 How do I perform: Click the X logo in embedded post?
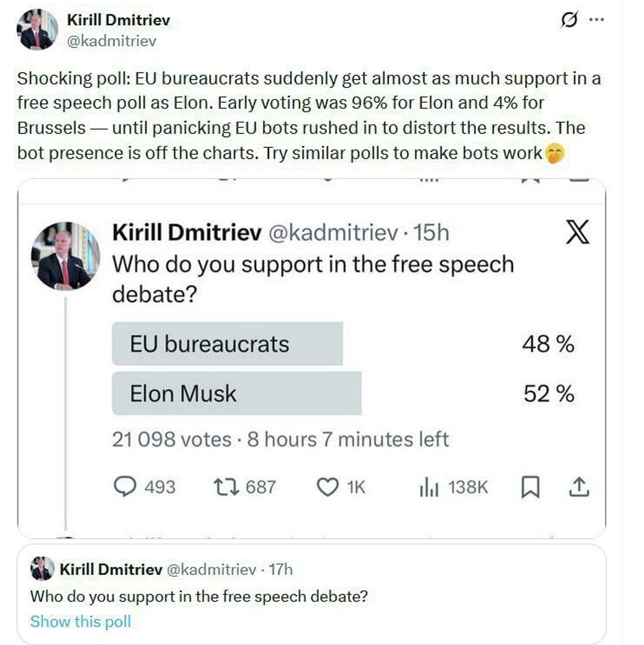pyautogui.click(x=577, y=232)
